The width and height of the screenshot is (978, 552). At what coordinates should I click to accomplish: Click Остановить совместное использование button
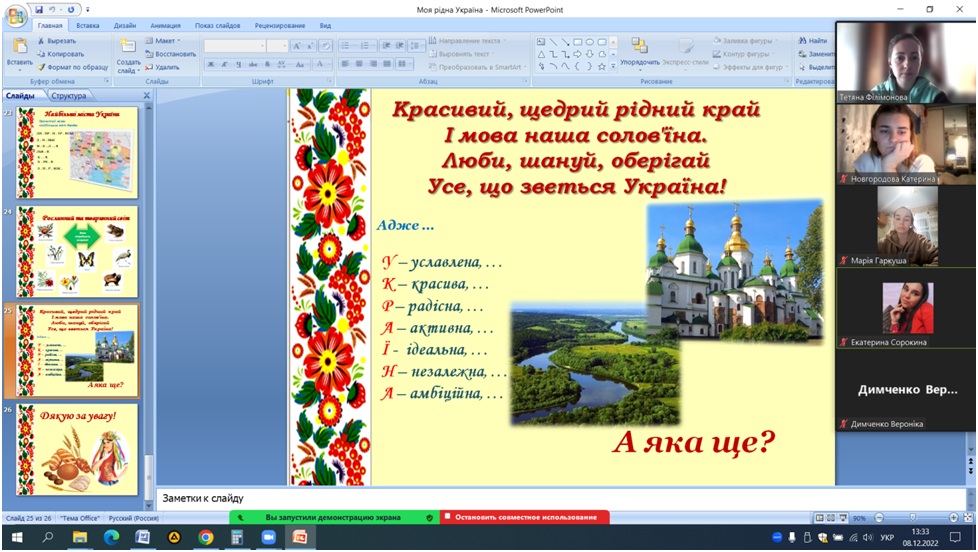point(525,517)
